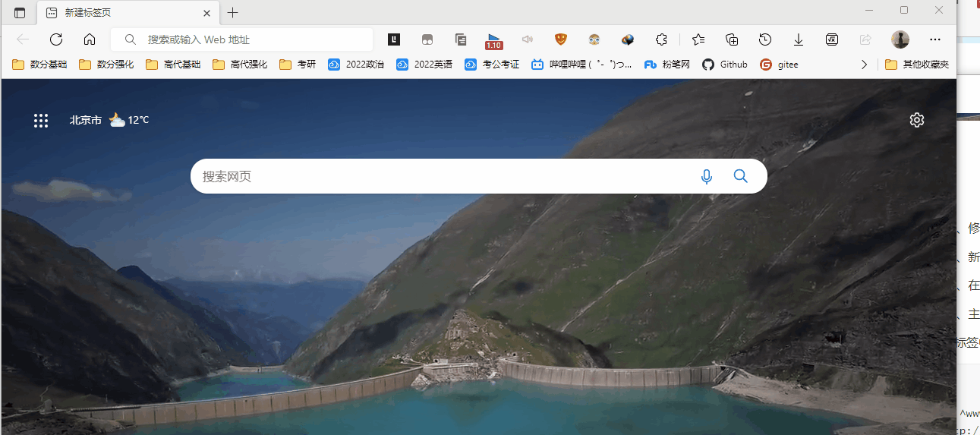Open the Downloads arrow icon
Screen dimensions: 980x435
(799, 39)
